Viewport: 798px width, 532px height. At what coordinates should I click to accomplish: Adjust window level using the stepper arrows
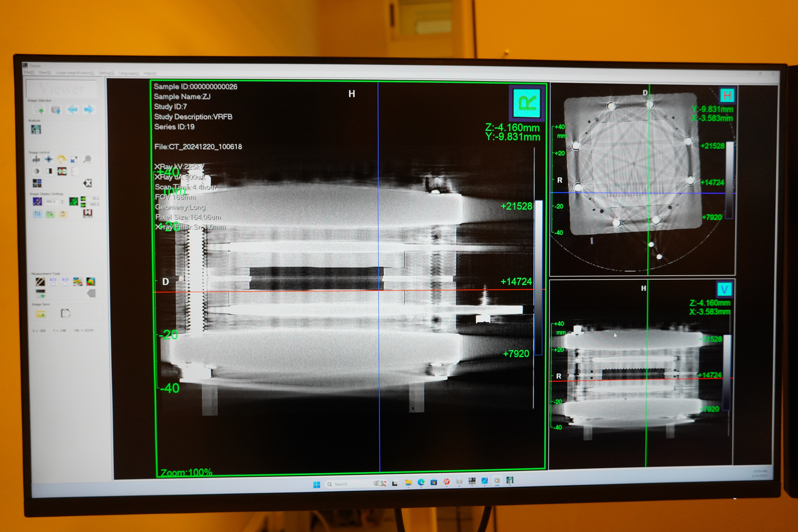pyautogui.click(x=63, y=201)
